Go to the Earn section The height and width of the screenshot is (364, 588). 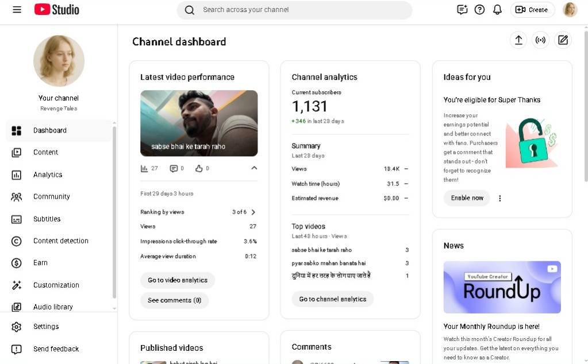click(40, 262)
